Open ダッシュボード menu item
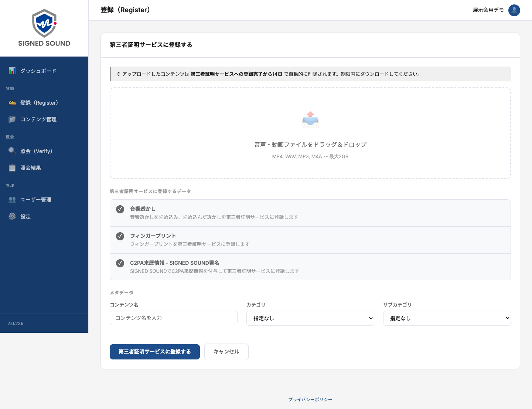Image resolution: width=532 pixels, height=409 pixels. [x=44, y=71]
